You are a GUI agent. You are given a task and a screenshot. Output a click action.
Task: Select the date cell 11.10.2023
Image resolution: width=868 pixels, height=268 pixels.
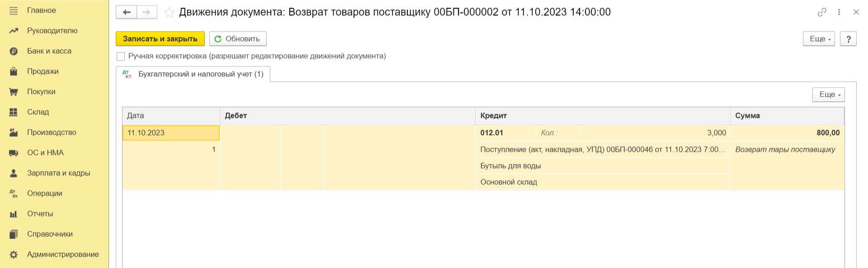coord(171,133)
